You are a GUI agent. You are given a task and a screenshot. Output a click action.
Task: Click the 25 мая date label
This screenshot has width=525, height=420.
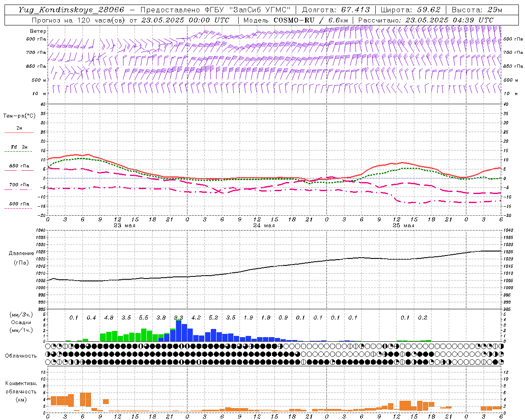coord(403,226)
